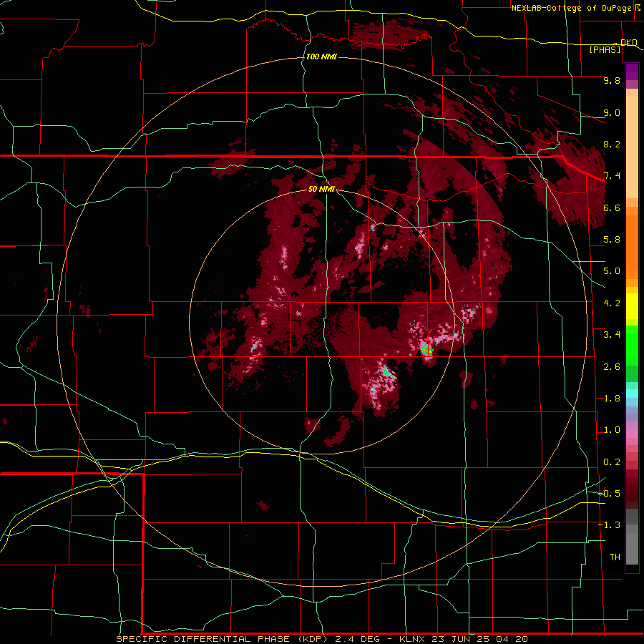Click the SPECIFIC DIFFERENTIAL PHASE (KDP) caption
This screenshot has width=644, height=644.
(222, 639)
